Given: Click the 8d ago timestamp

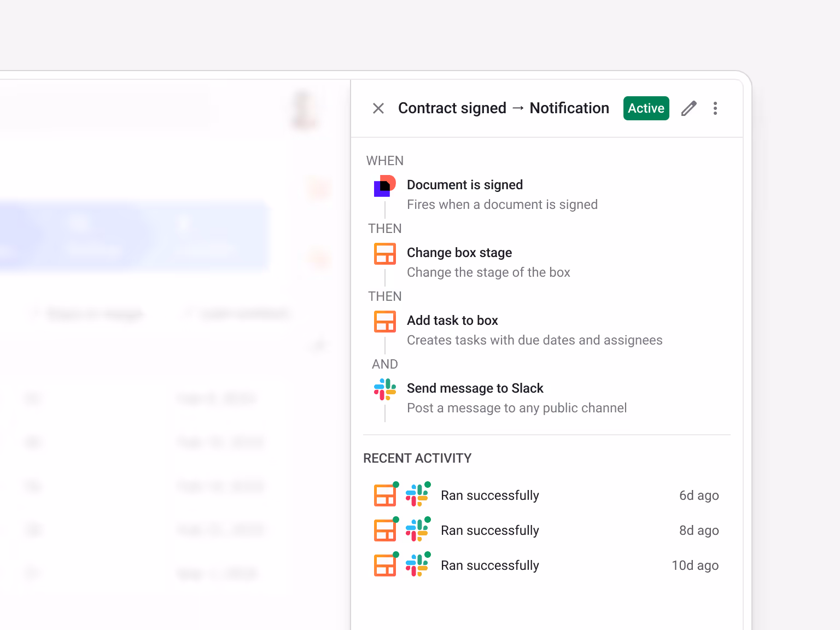Looking at the screenshot, I should click(x=699, y=530).
